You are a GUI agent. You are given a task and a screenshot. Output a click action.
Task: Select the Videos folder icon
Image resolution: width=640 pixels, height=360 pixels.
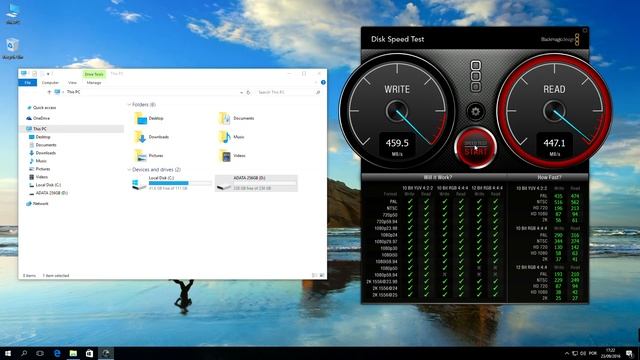pos(224,156)
